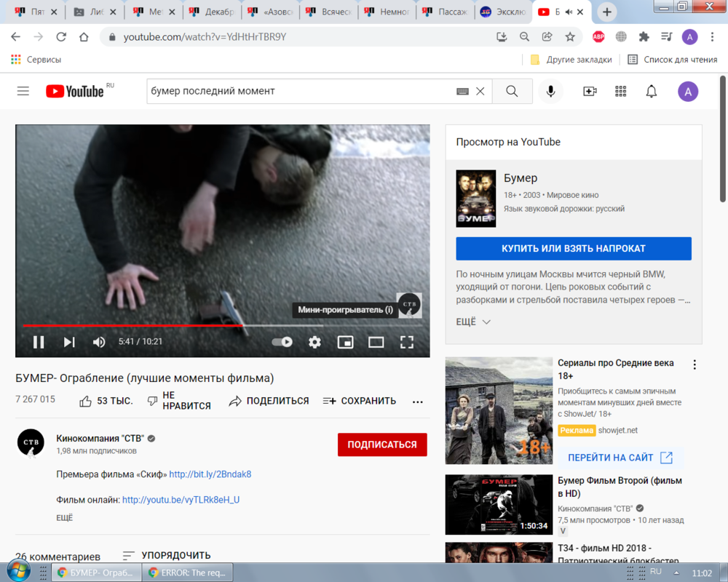Image resolution: width=728 pixels, height=582 pixels.
Task: Click КУПИТЬ ИЛИ ВЗЯТЬ НАПРОКАТ button
Action: click(574, 249)
